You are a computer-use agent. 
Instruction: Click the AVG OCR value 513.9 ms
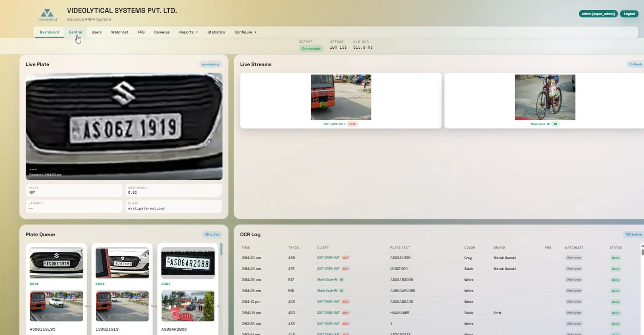(363, 48)
